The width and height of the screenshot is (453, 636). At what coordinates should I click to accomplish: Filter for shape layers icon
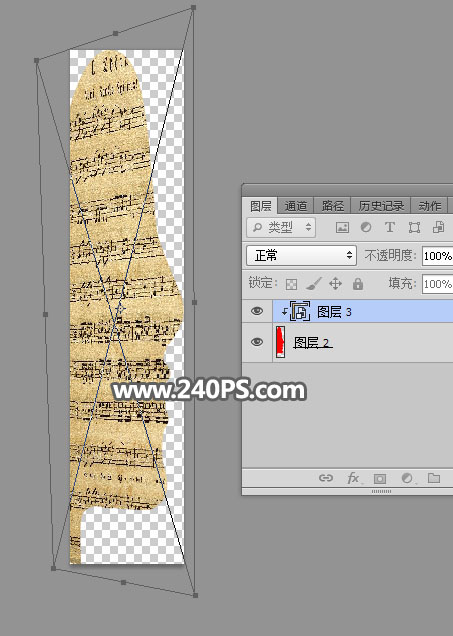[x=414, y=227]
